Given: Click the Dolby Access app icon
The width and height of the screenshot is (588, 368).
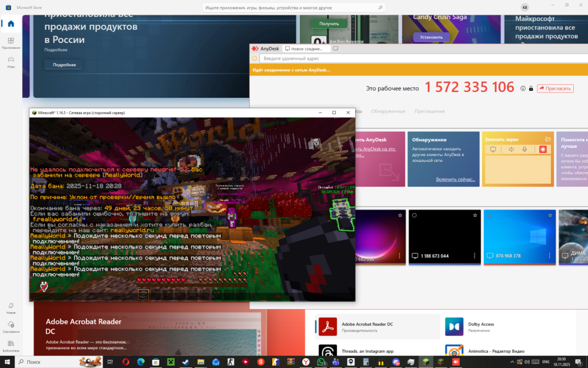Looking at the screenshot, I should (454, 327).
